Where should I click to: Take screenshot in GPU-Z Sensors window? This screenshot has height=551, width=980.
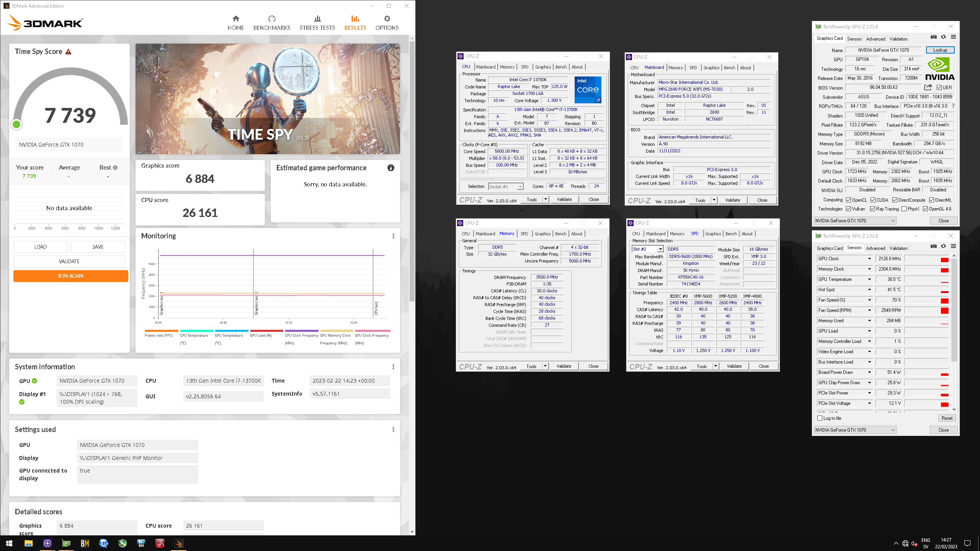click(x=934, y=246)
